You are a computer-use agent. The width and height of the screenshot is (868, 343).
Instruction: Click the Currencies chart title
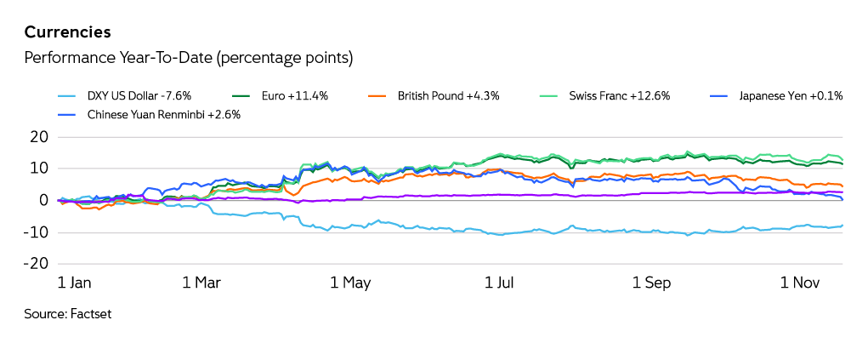tap(67, 33)
